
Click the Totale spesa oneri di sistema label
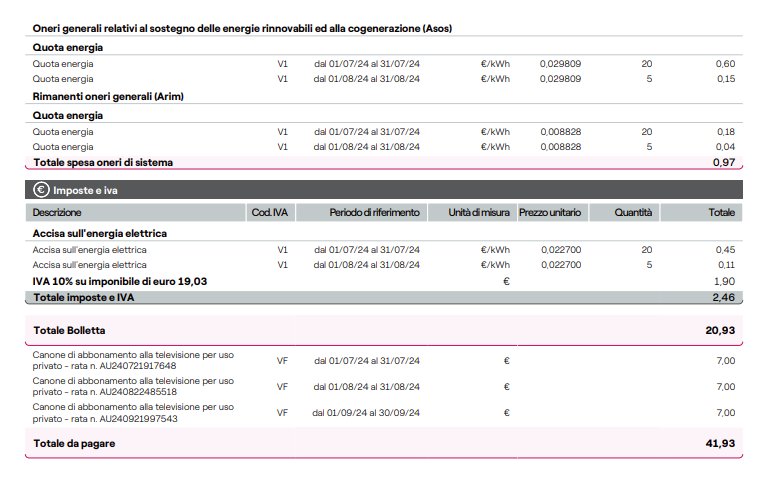pyautogui.click(x=103, y=162)
